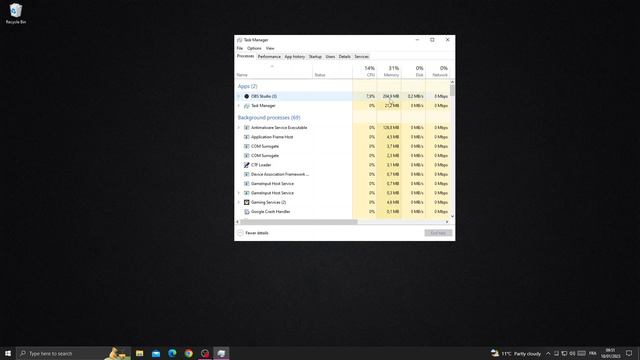Click the horizontal scrollbar thumb
Viewport: 640px width, 360px height.
pyautogui.click(x=299, y=222)
